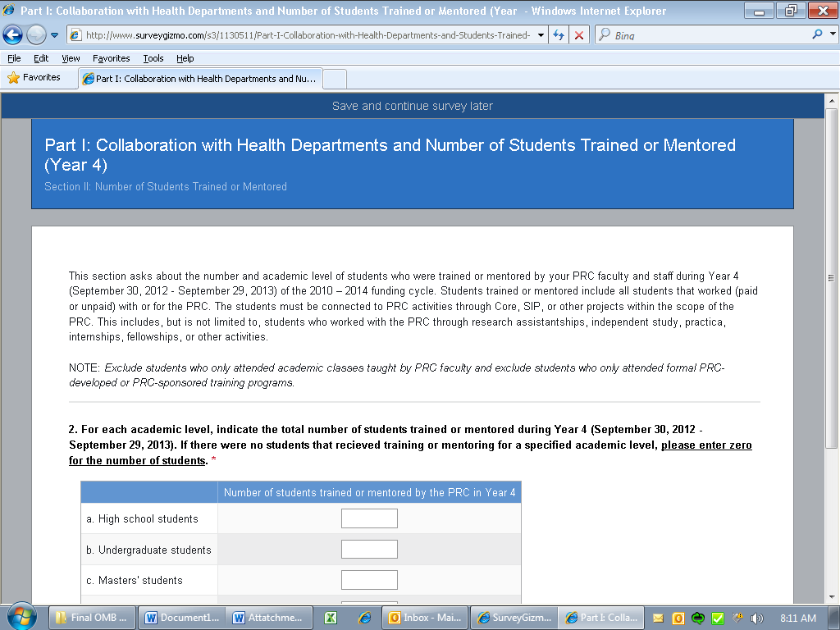Screen dimensions: 840x630
Task: Click the Part I survey title heading
Action: click(390, 155)
